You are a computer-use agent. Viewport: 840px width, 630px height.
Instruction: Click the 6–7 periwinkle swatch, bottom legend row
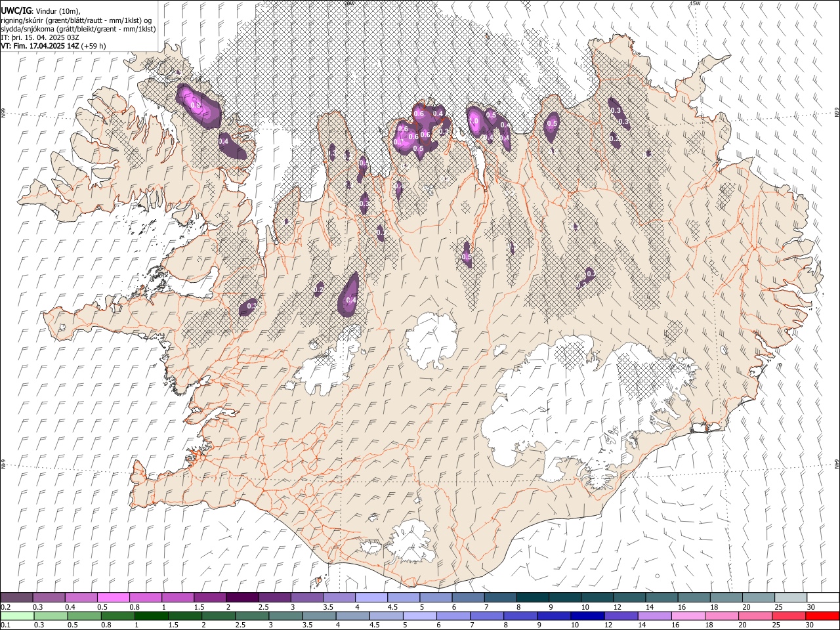(452, 616)
